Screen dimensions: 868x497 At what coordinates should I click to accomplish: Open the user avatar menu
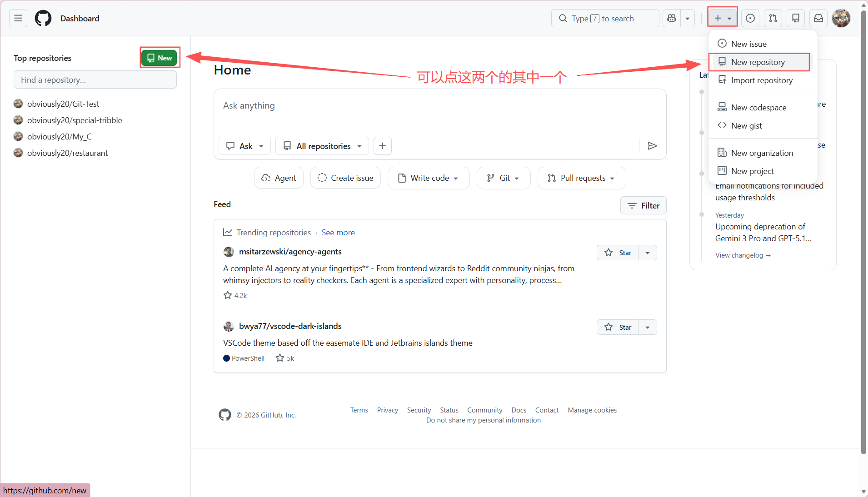point(841,18)
